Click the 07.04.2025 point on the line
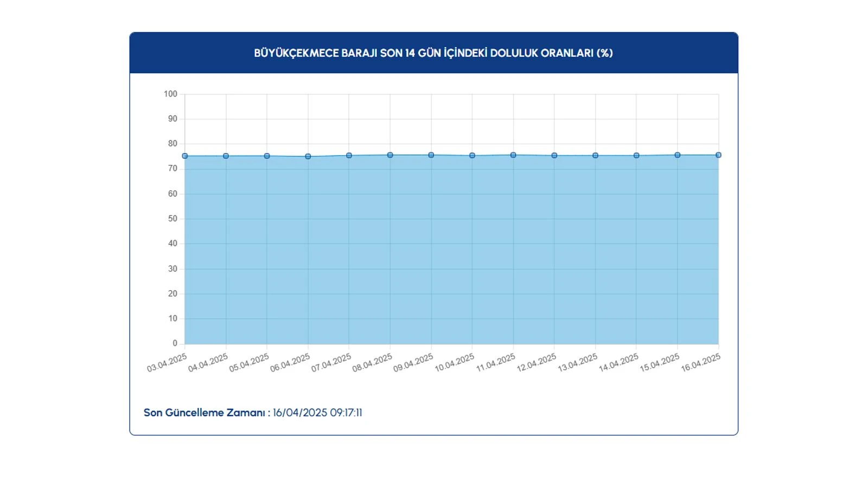This screenshot has height=488, width=868. (x=349, y=156)
